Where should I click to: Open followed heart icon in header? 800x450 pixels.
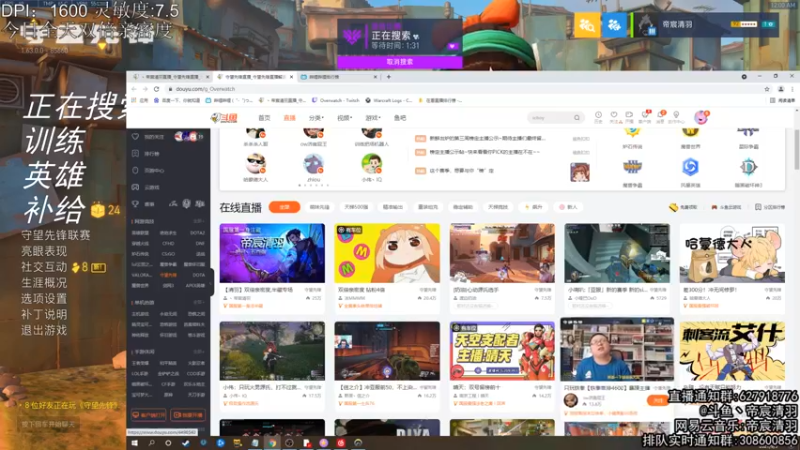(614, 117)
